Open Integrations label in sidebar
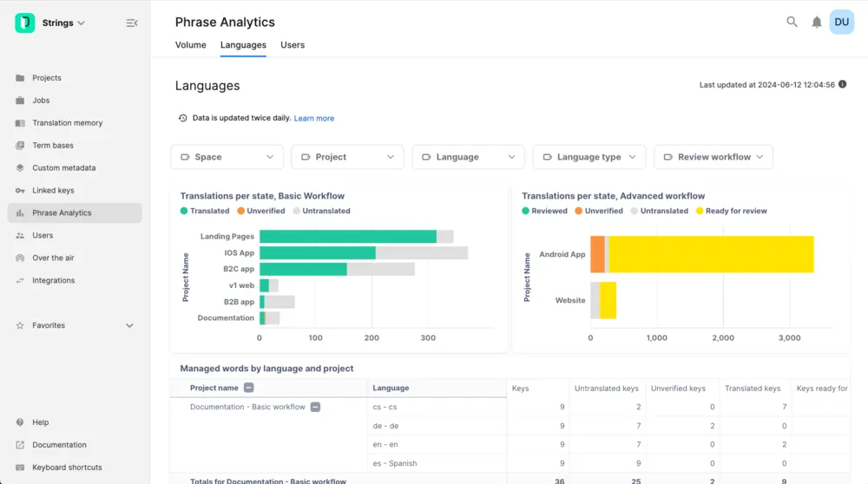This screenshot has width=868, height=484. pyautogui.click(x=53, y=280)
